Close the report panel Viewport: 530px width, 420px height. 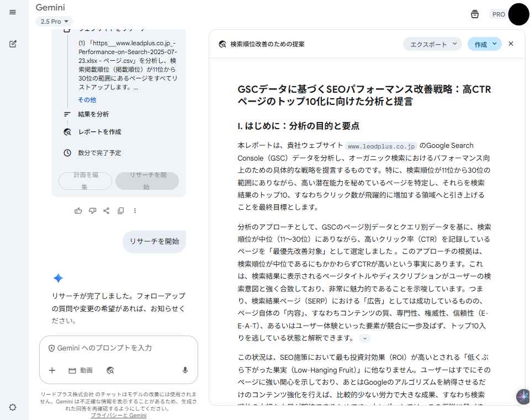point(511,44)
